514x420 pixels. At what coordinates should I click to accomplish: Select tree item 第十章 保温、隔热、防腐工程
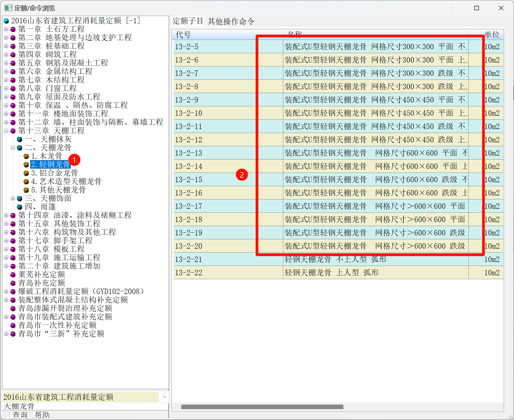[x=73, y=105]
